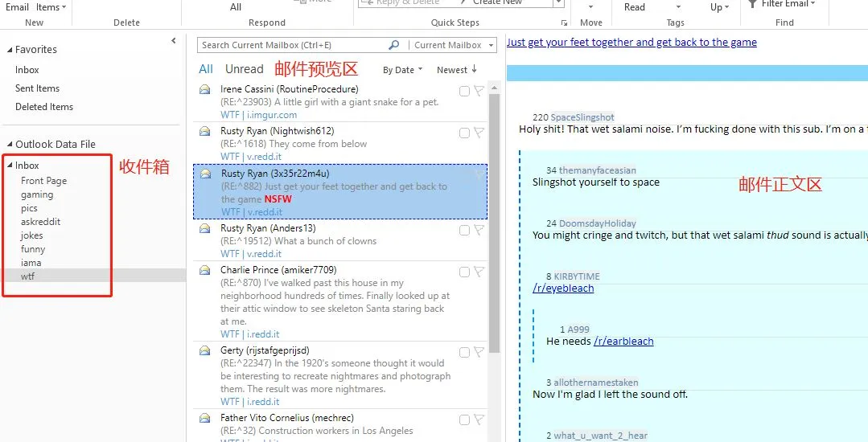Click the message list scrollbar thumb
This screenshot has height=442, width=868.
click(x=495, y=223)
